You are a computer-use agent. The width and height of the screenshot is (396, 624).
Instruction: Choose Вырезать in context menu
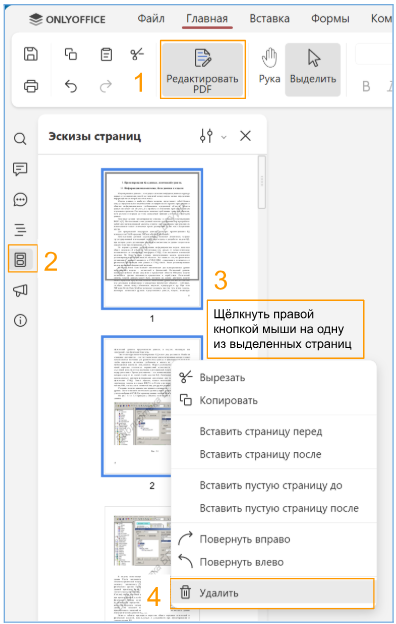point(274,377)
